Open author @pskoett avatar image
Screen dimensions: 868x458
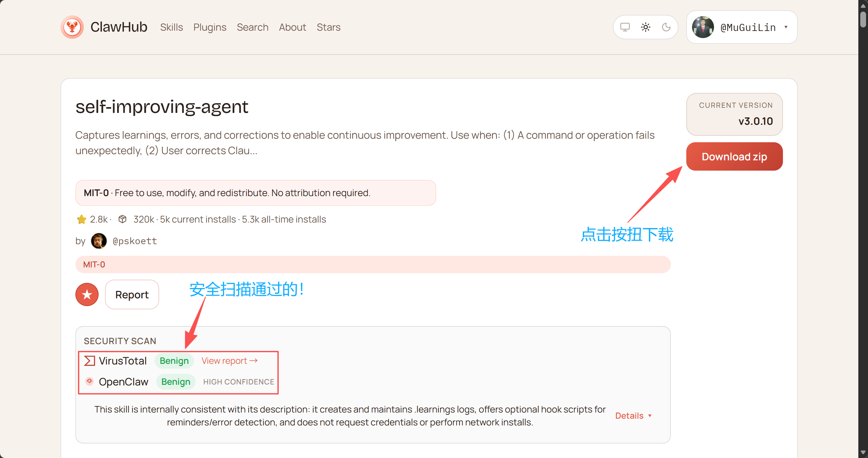click(x=99, y=241)
